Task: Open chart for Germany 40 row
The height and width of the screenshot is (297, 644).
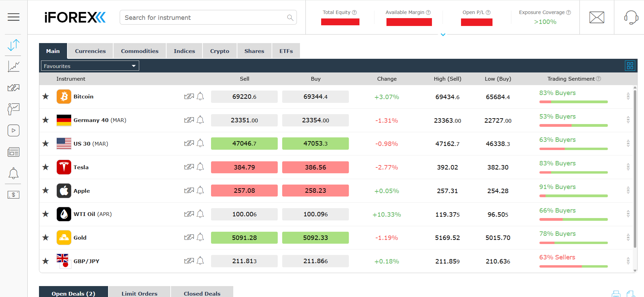Action: 189,120
